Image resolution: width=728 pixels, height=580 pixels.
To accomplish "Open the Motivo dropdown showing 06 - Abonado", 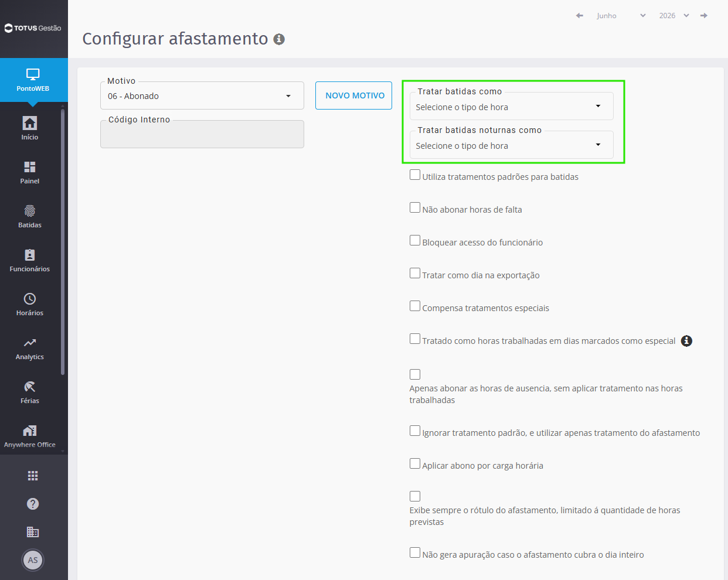I will 202,96.
